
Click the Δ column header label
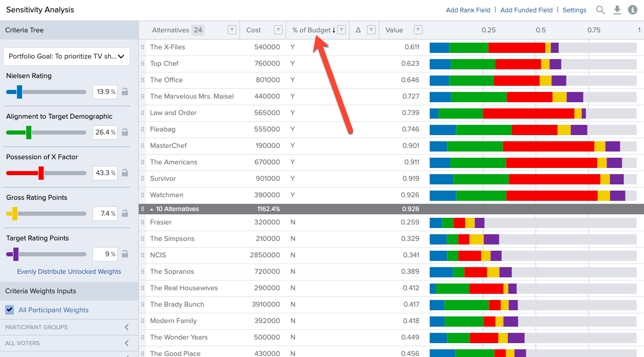pos(358,30)
